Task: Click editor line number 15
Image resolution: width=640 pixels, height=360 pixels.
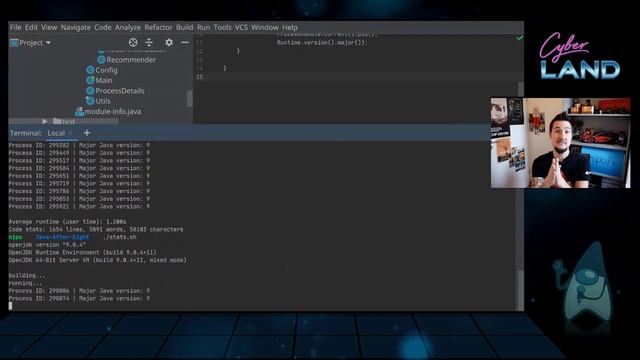Action: pos(200,77)
